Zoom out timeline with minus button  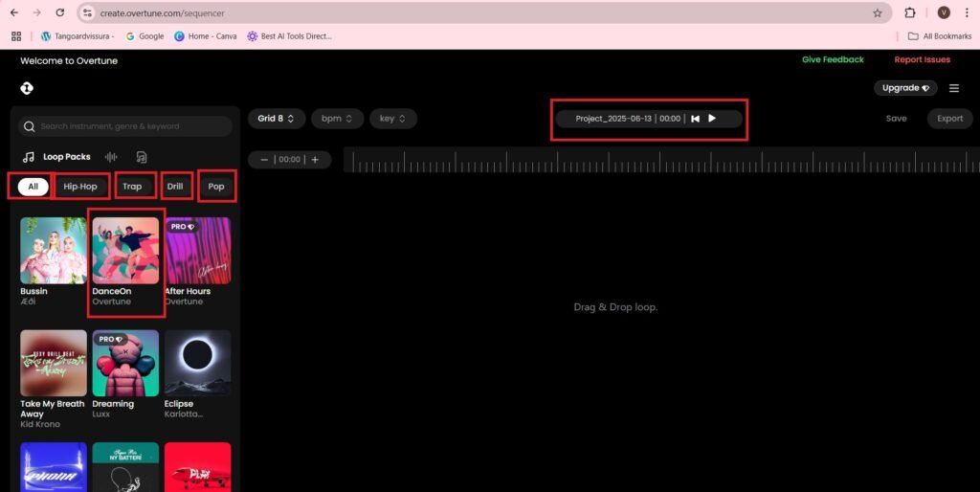click(x=264, y=160)
